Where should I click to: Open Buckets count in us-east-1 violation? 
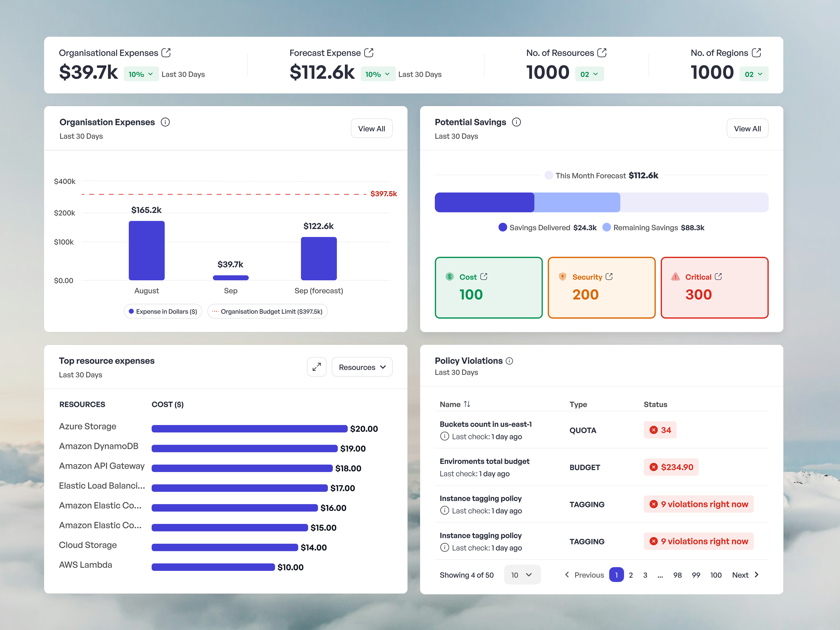[486, 424]
